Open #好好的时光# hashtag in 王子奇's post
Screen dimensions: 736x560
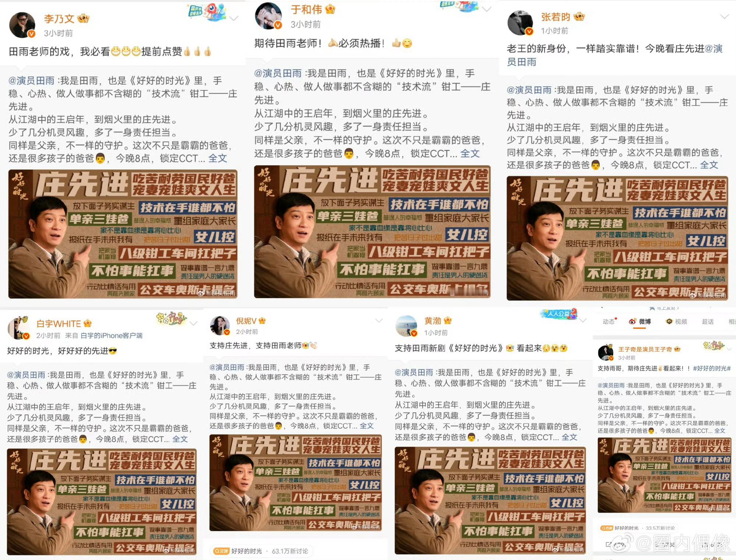pyautogui.click(x=712, y=368)
